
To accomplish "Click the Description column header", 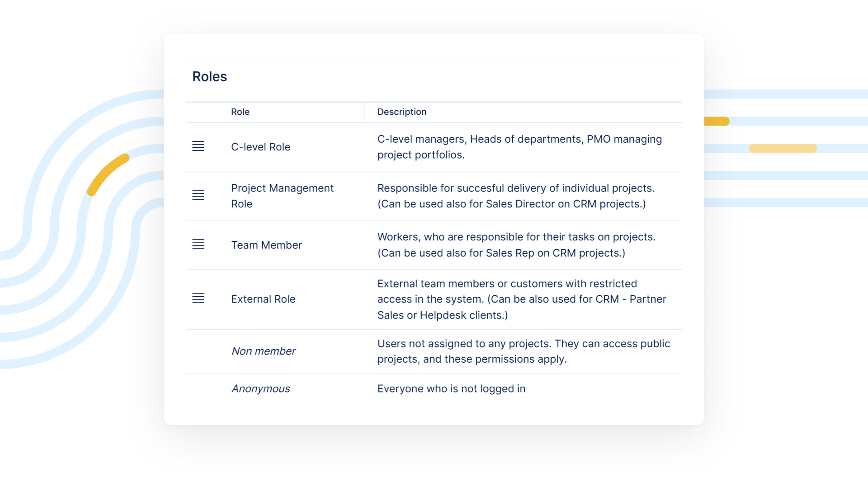I will tap(401, 112).
